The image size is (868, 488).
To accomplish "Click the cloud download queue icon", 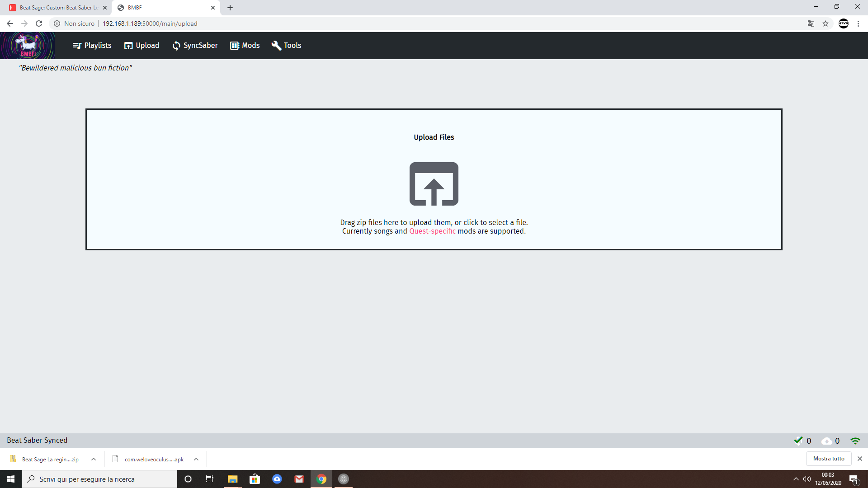I will click(826, 441).
